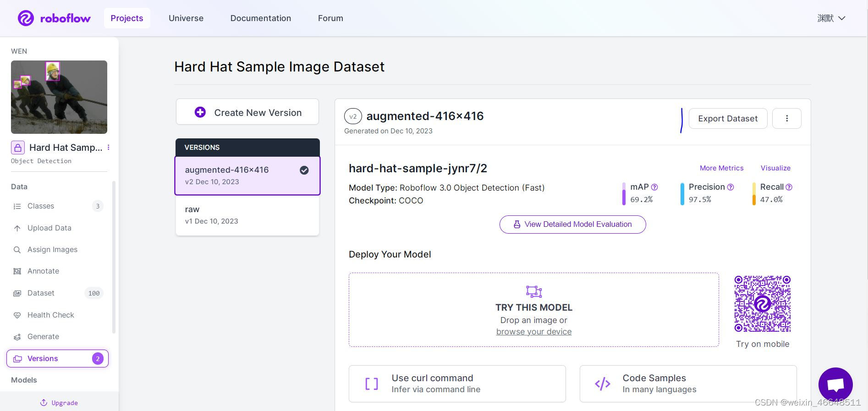Select the augmented-416×416 version
The height and width of the screenshot is (411, 868).
click(247, 175)
